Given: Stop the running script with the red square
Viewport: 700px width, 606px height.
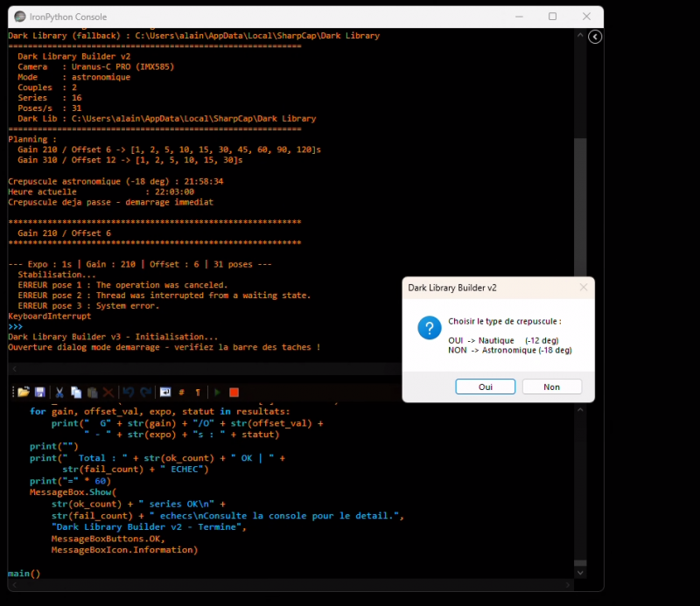Looking at the screenshot, I should [x=234, y=393].
